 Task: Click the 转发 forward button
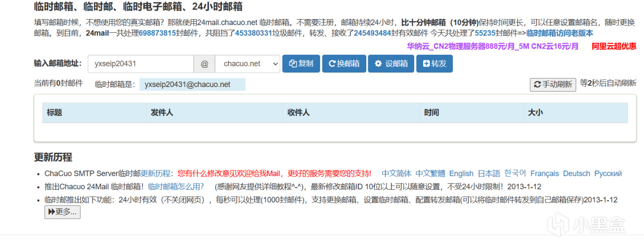435,64
